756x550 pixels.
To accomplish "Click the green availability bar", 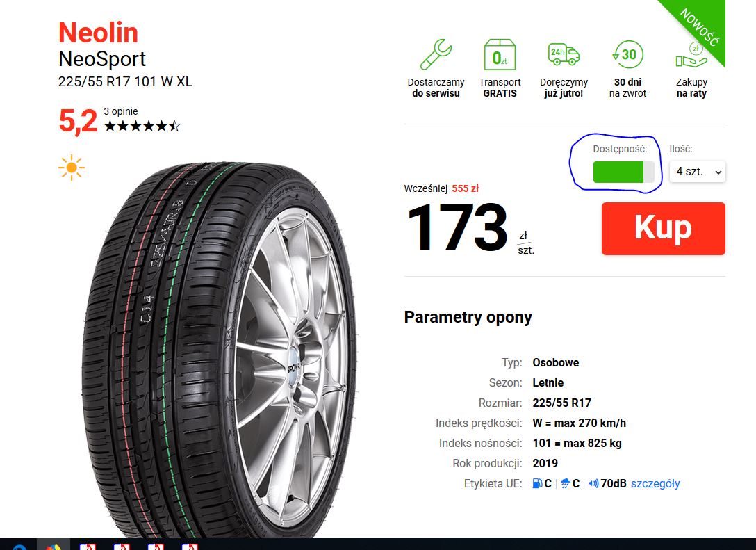I will (x=623, y=172).
